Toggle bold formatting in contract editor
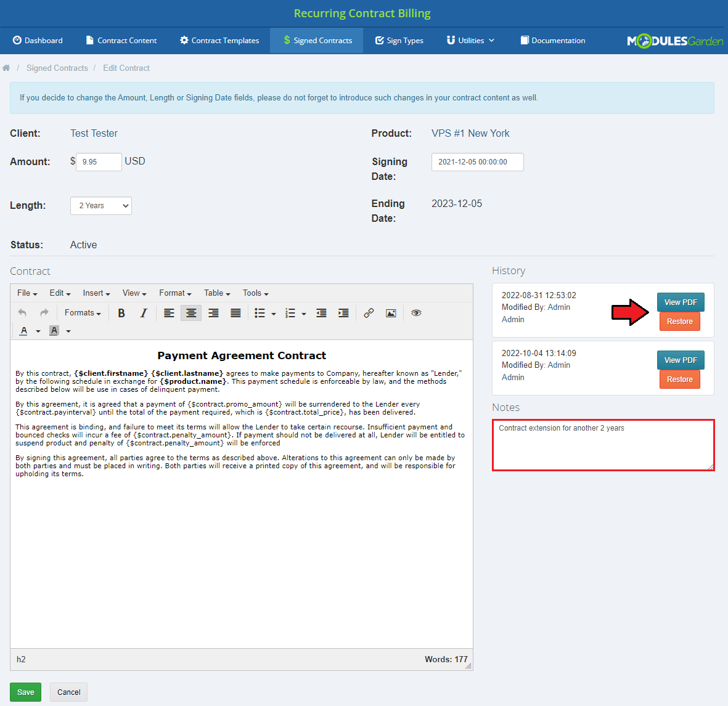Viewport: 728px width, 706px height. pos(121,313)
